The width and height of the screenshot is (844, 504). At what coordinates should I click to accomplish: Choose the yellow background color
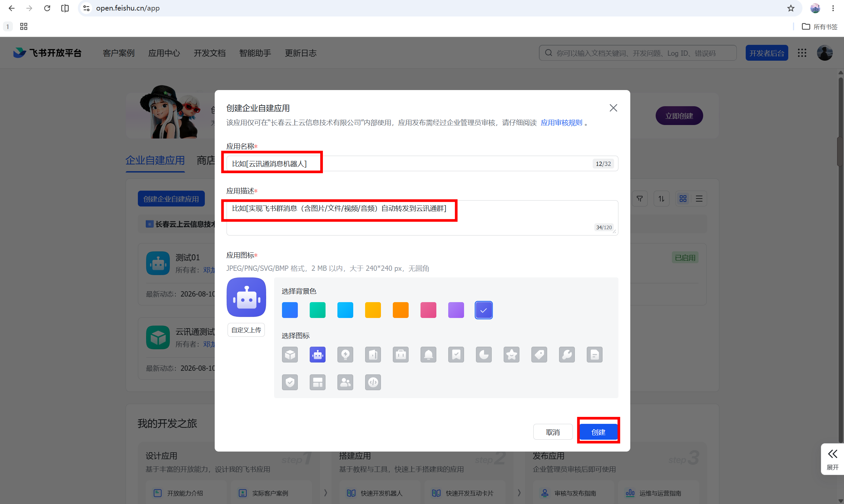pos(373,310)
